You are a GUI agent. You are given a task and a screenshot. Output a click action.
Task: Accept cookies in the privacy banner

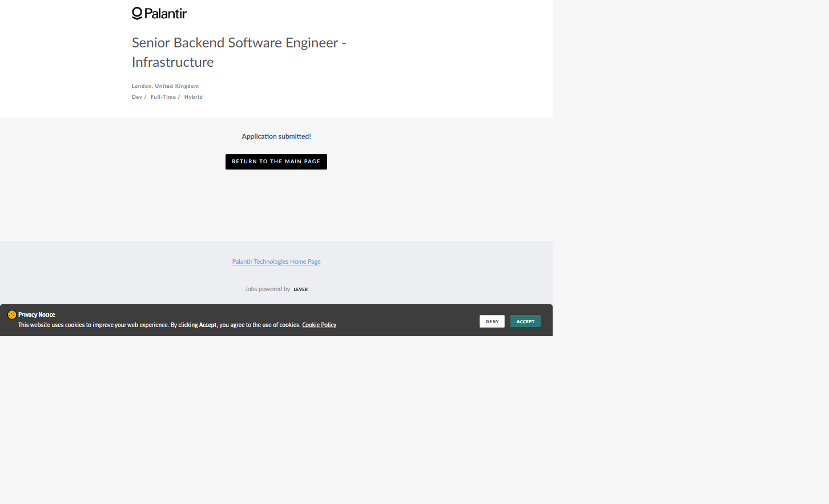(525, 321)
